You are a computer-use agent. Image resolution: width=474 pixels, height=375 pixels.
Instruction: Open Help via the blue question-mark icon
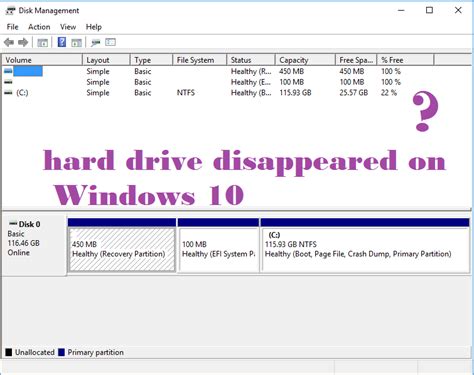[62, 42]
